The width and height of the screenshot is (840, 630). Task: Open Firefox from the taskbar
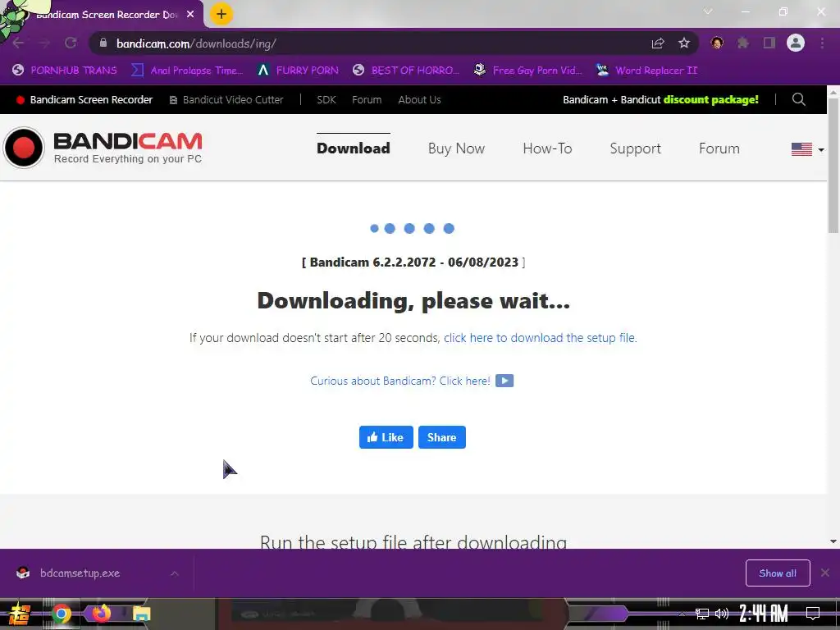click(101, 613)
